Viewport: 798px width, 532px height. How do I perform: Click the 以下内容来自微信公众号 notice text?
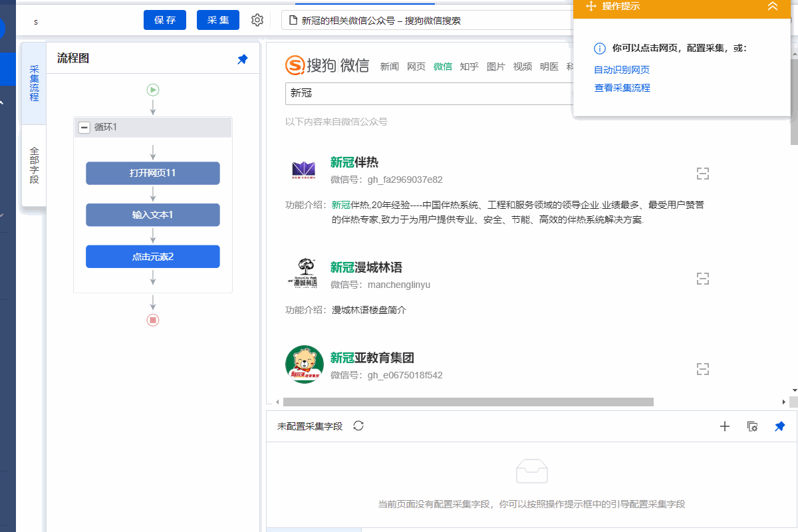tap(336, 122)
